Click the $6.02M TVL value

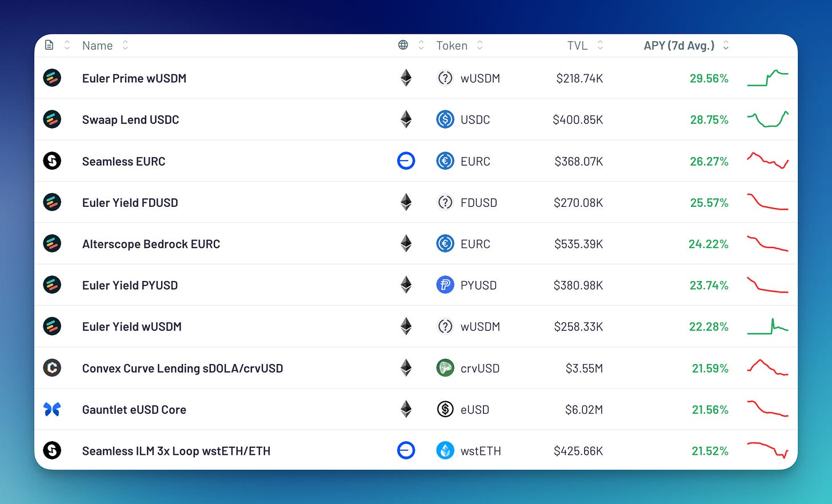pos(584,410)
